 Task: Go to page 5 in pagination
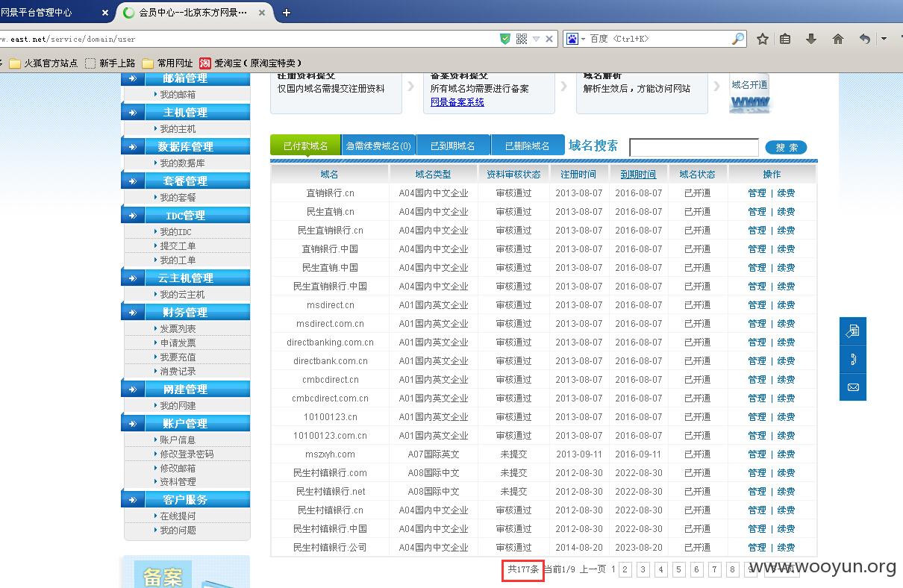pyautogui.click(x=678, y=569)
